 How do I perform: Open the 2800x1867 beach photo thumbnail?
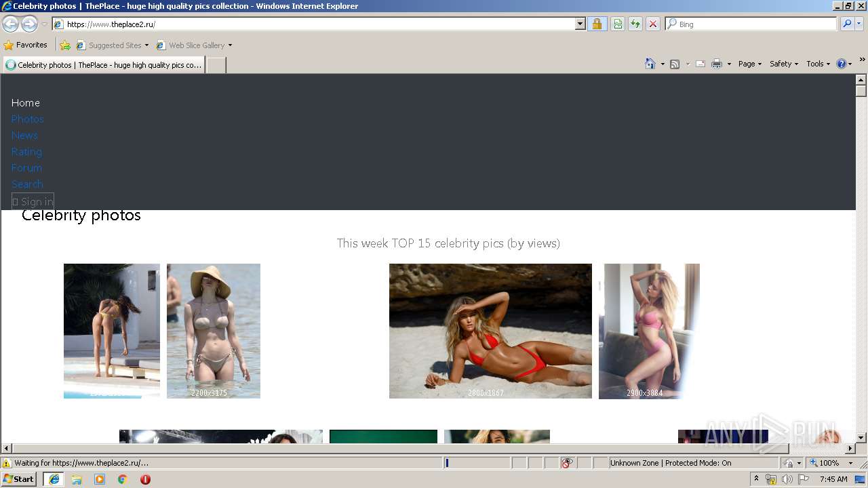pos(490,331)
